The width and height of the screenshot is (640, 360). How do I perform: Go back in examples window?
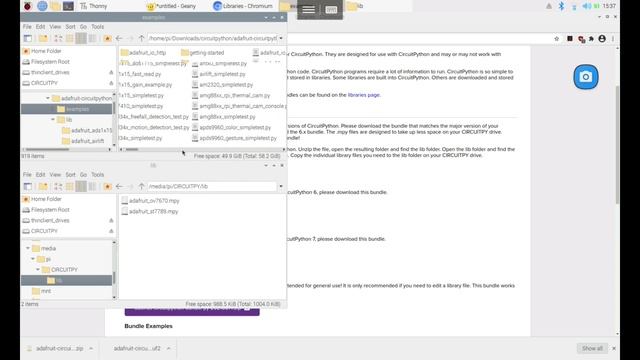click(119, 38)
